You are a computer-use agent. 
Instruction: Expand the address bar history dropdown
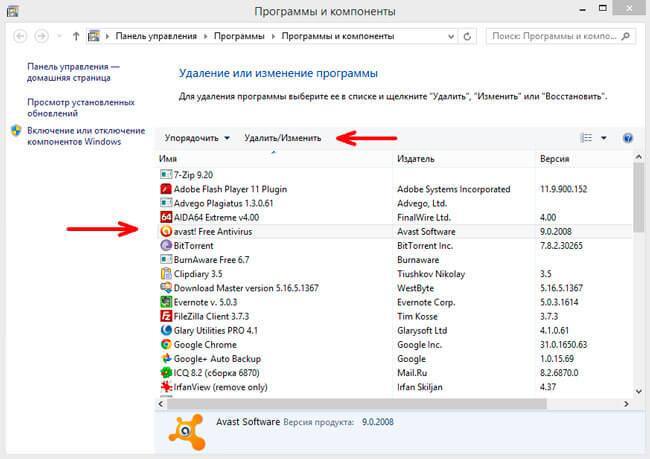point(451,36)
